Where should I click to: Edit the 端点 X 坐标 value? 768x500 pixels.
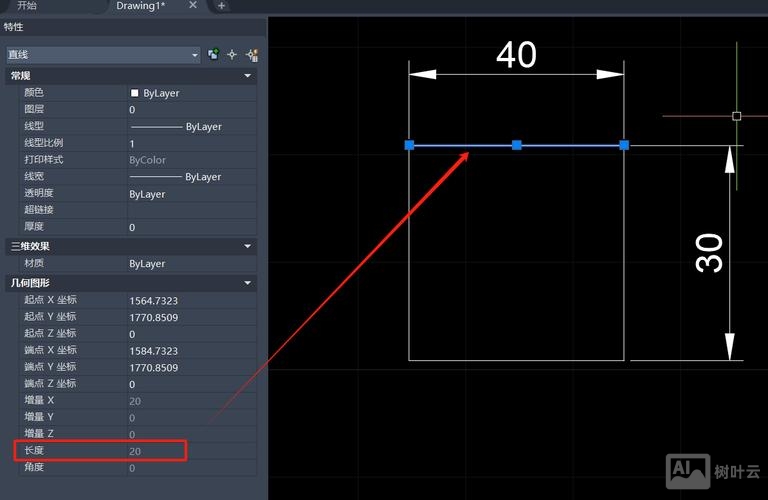point(190,351)
